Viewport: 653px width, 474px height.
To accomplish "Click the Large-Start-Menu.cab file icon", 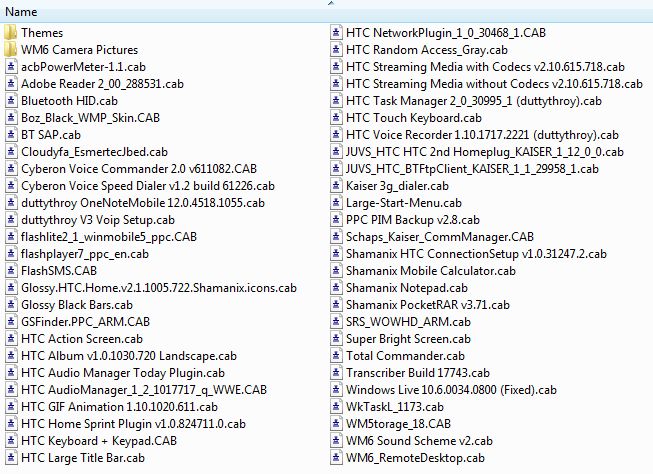I will pyautogui.click(x=336, y=203).
